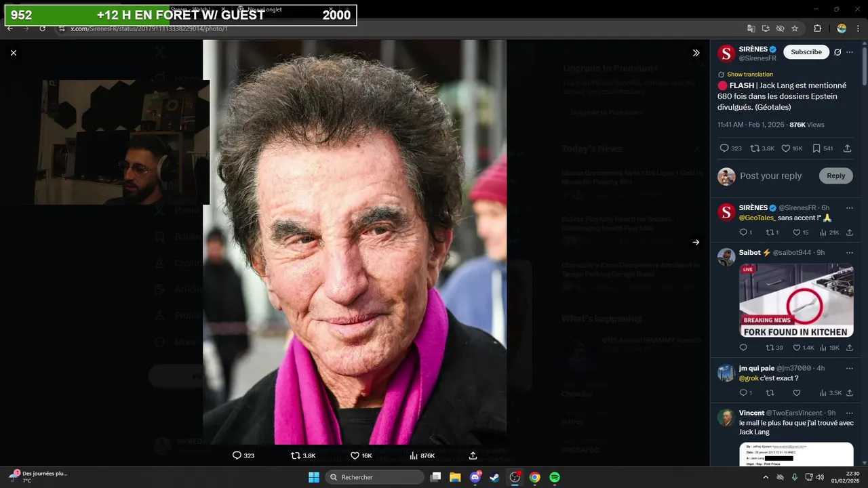Like jm qui paie's reply
The image size is (868, 488).
click(x=797, y=392)
